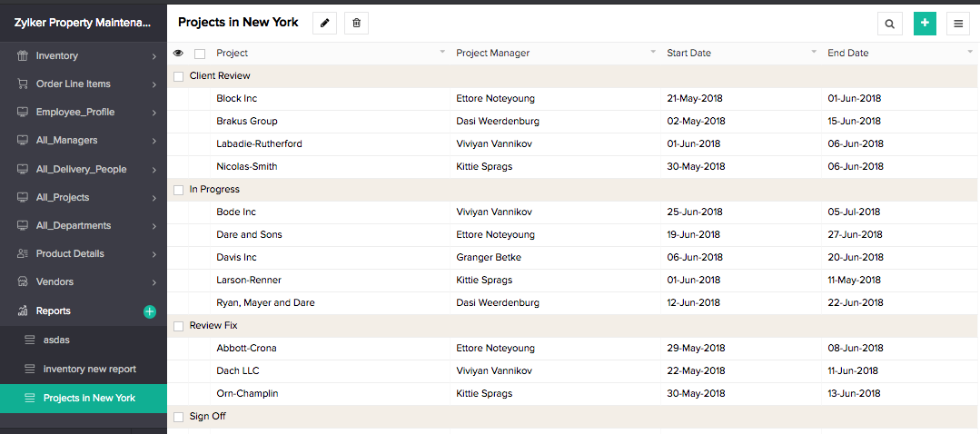Screen dimensions: 980x434
Task: Open the hamburger options menu icon
Action: (958, 25)
